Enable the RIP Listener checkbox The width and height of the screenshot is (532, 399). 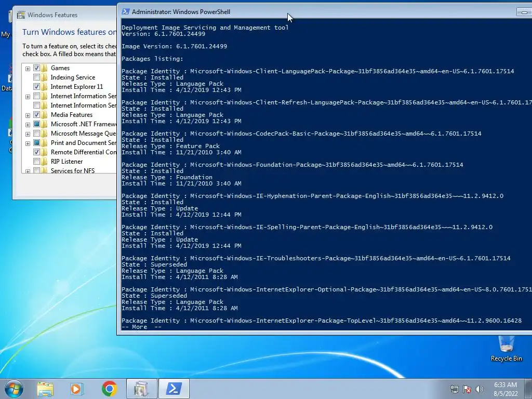pyautogui.click(x=36, y=162)
